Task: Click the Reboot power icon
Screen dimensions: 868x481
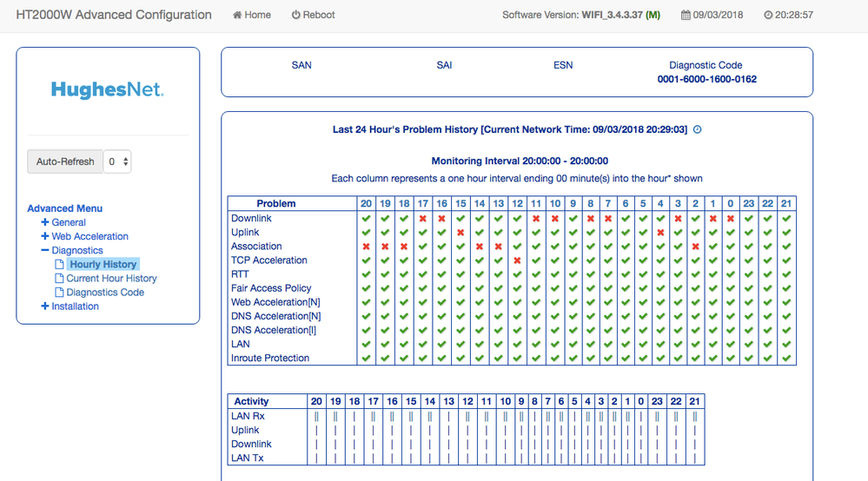Action: tap(295, 15)
